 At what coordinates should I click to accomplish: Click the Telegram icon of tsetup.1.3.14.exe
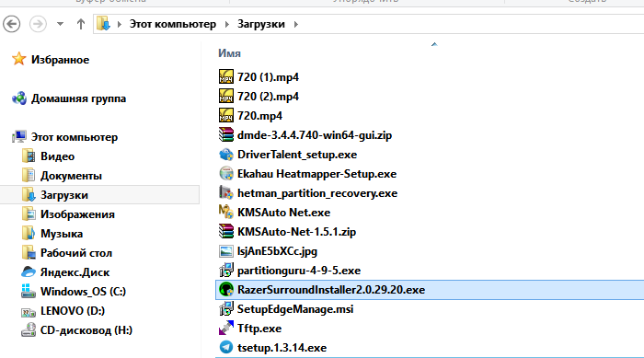[226, 347]
